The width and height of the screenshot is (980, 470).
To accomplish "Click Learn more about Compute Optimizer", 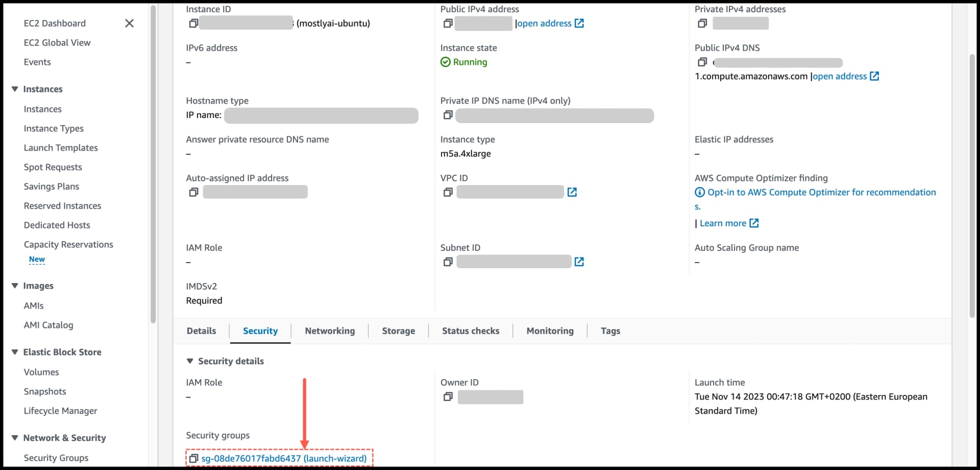I will coord(724,223).
